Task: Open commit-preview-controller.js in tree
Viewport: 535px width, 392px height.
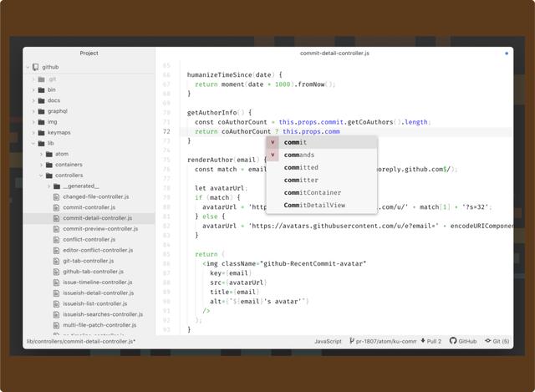Action: click(100, 228)
